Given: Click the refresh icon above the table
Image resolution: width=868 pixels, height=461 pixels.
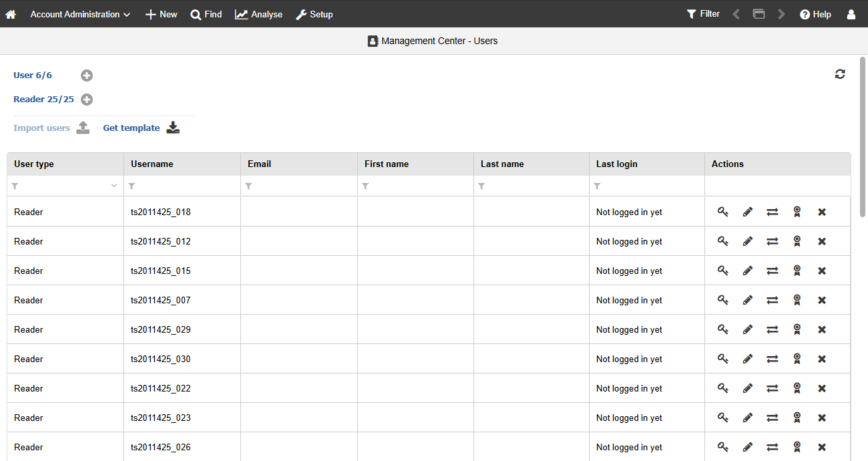Looking at the screenshot, I should coord(840,74).
